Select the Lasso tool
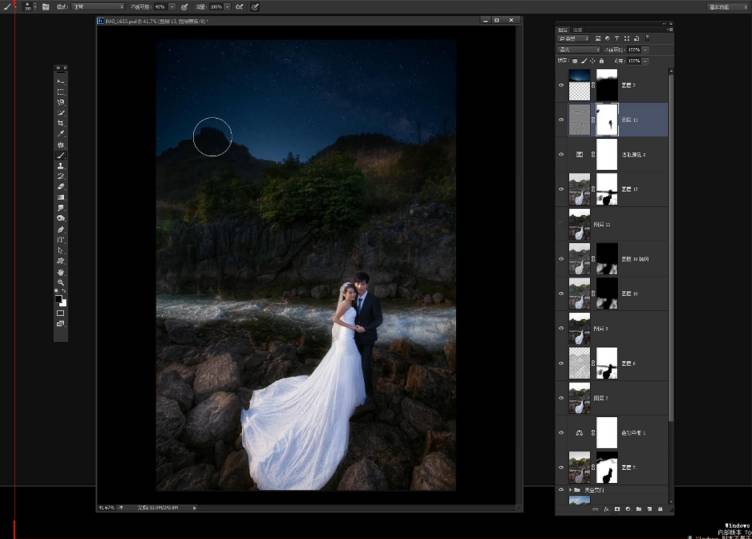752x539 pixels. tap(61, 102)
